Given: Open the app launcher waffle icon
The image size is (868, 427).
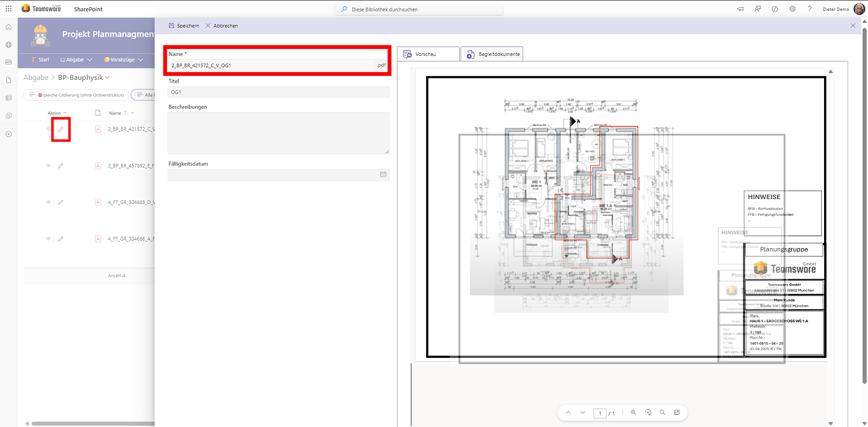Looking at the screenshot, I should click(x=9, y=9).
